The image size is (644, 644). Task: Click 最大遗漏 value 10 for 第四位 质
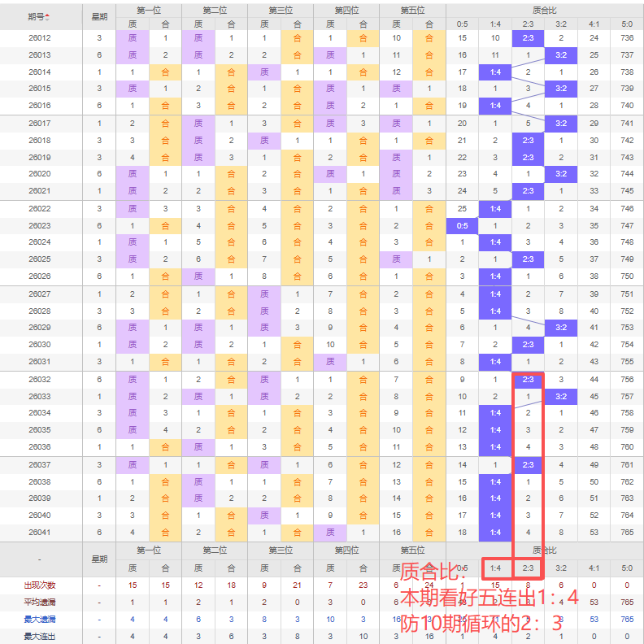point(330,620)
